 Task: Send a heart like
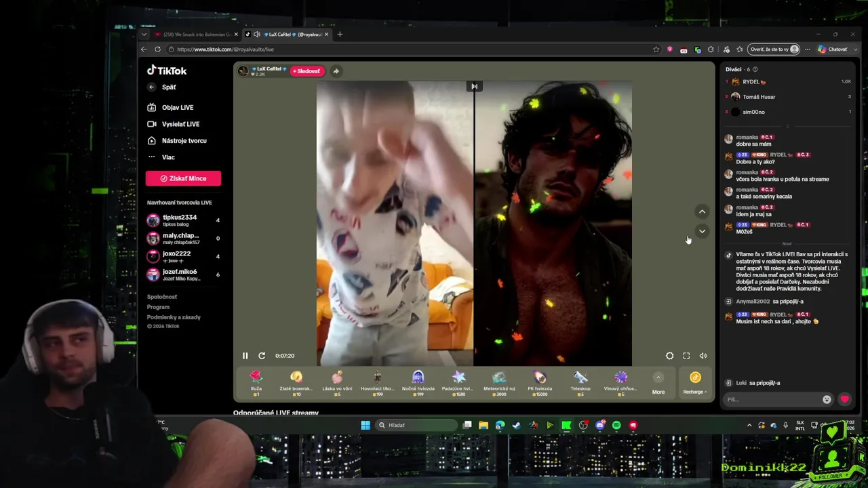click(x=844, y=399)
